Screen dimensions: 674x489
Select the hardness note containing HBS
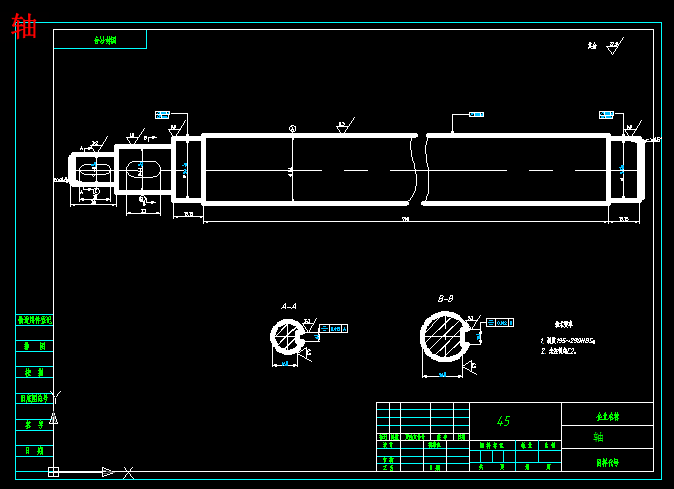tap(568, 341)
